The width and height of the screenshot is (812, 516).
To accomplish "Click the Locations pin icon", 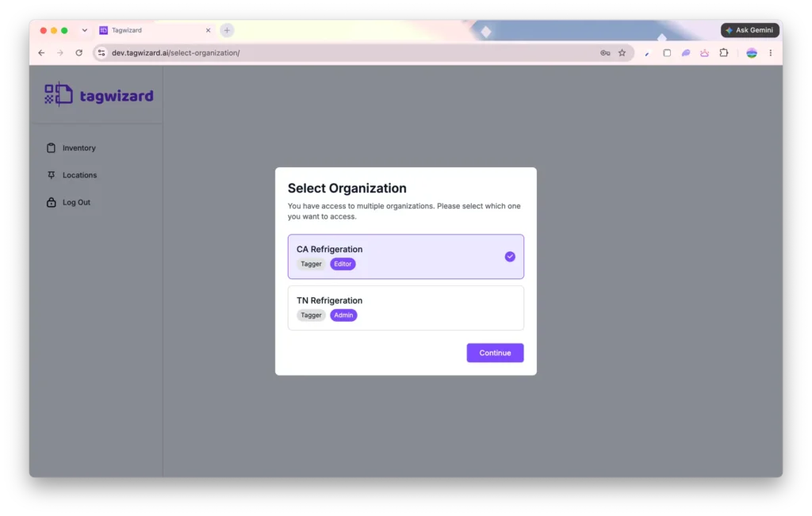I will 51,175.
